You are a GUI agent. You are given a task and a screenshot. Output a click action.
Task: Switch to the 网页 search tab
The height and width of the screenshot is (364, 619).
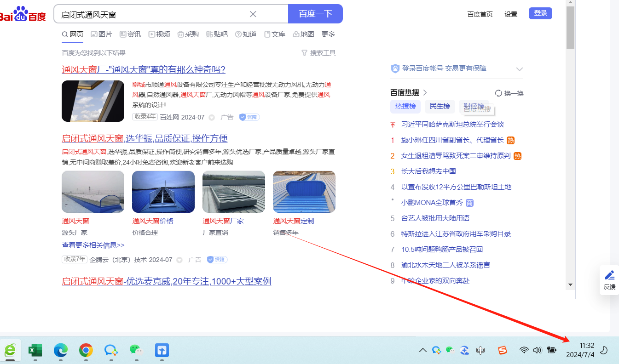point(73,34)
